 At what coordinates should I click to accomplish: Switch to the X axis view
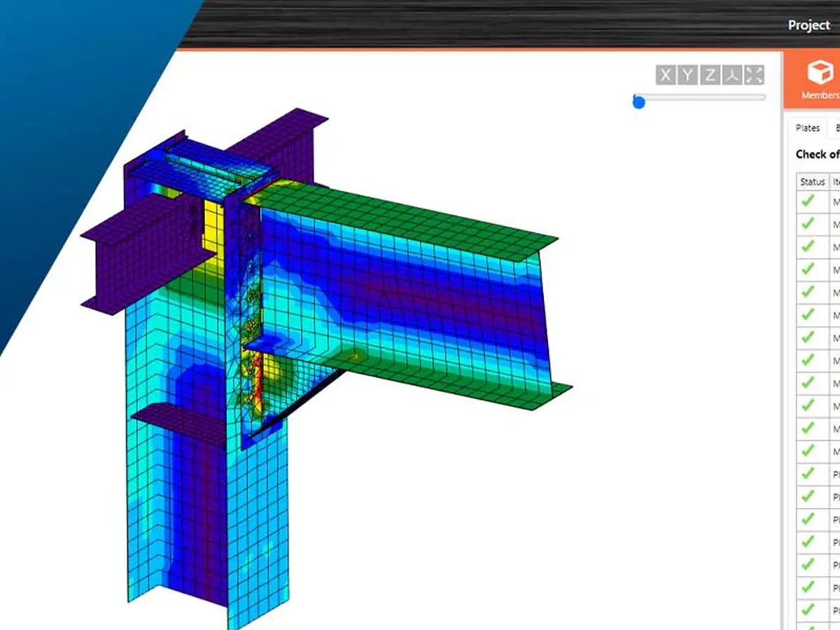coord(666,76)
